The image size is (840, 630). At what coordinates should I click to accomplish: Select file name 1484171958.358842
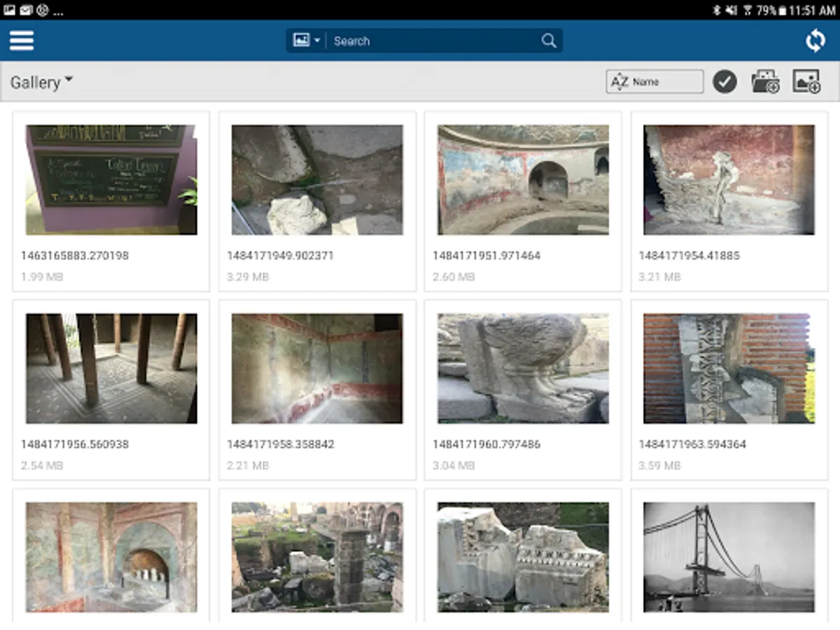[281, 444]
